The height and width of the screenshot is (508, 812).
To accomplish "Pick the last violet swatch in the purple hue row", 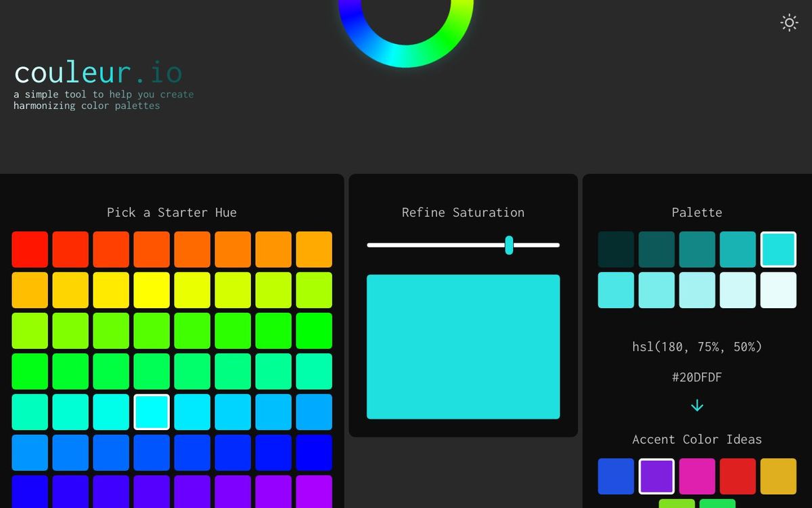I will point(314,492).
